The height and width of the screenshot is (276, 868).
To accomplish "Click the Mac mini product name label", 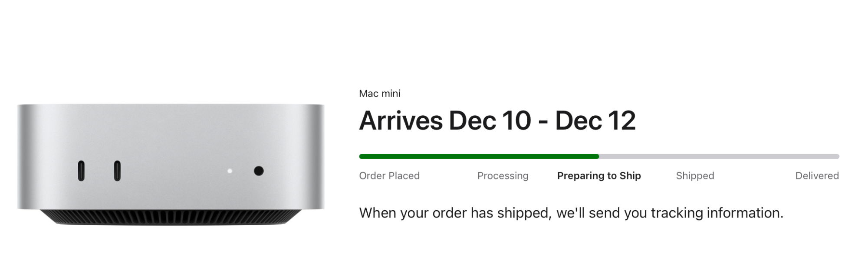I will point(380,94).
